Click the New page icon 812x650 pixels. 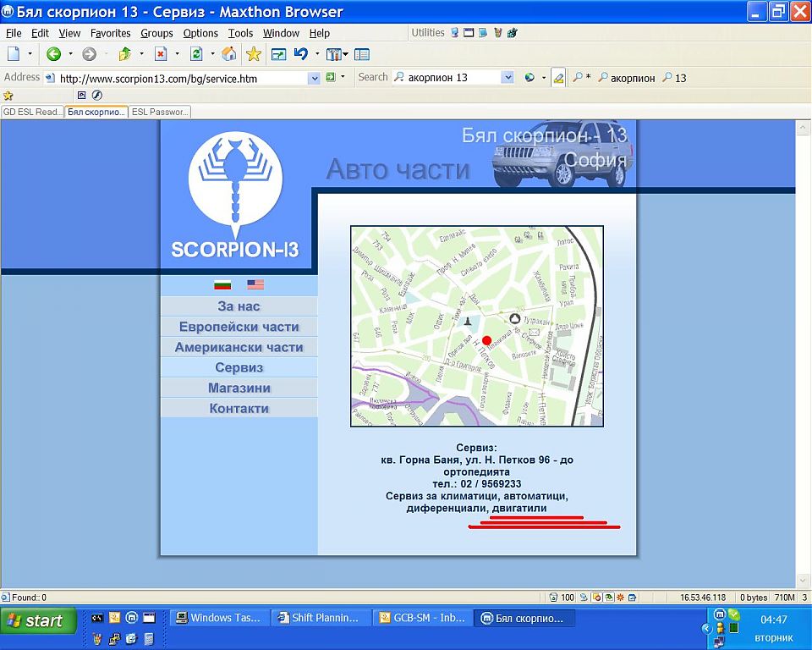(14, 54)
